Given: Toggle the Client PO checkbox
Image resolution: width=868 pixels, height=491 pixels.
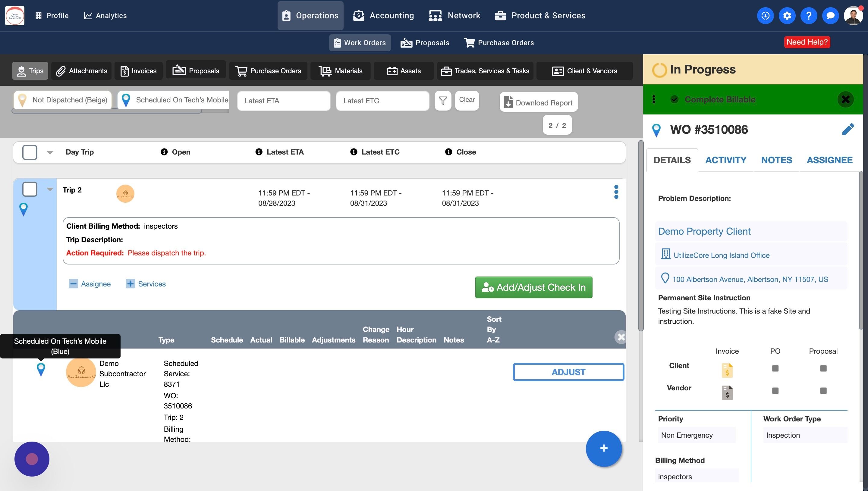Looking at the screenshot, I should tap(775, 368).
